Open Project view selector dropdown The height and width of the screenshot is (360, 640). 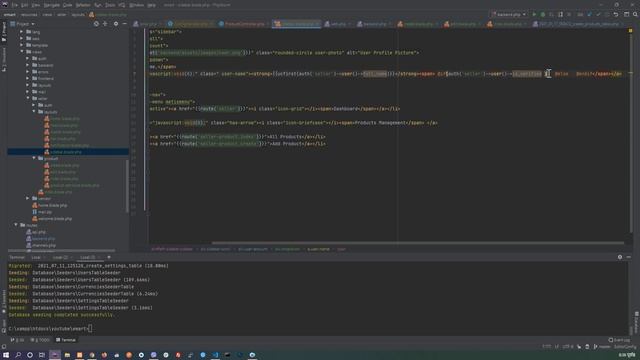tap(22, 24)
